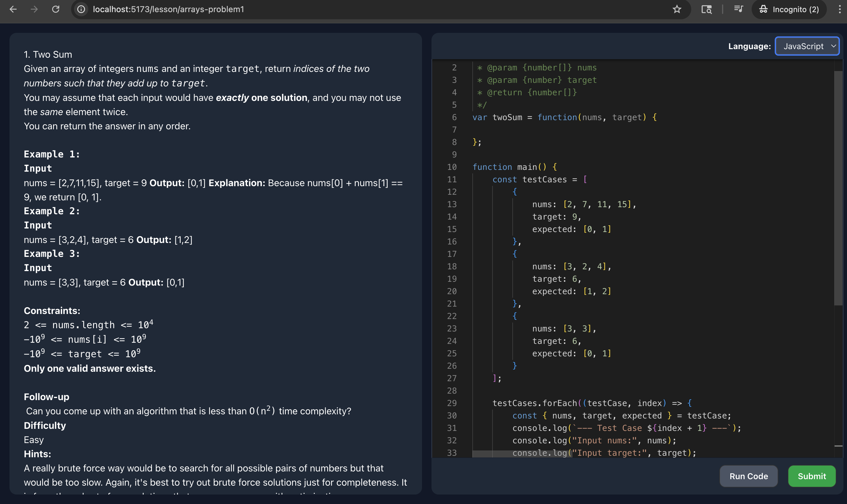Click line number 10 in editor gutter

click(x=452, y=167)
